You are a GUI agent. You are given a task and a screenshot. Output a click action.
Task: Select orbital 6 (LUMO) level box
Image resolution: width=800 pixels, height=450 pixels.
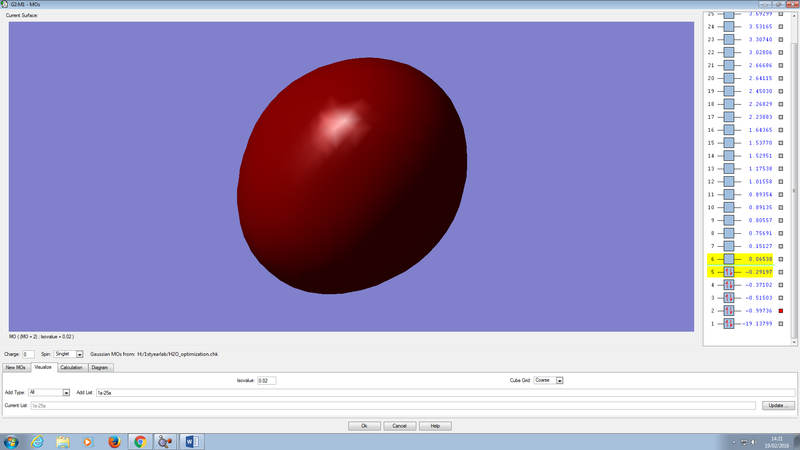tap(729, 258)
